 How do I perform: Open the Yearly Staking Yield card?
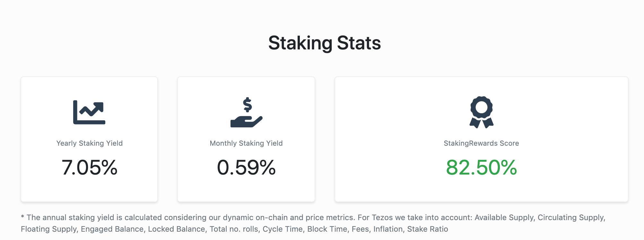(x=89, y=139)
